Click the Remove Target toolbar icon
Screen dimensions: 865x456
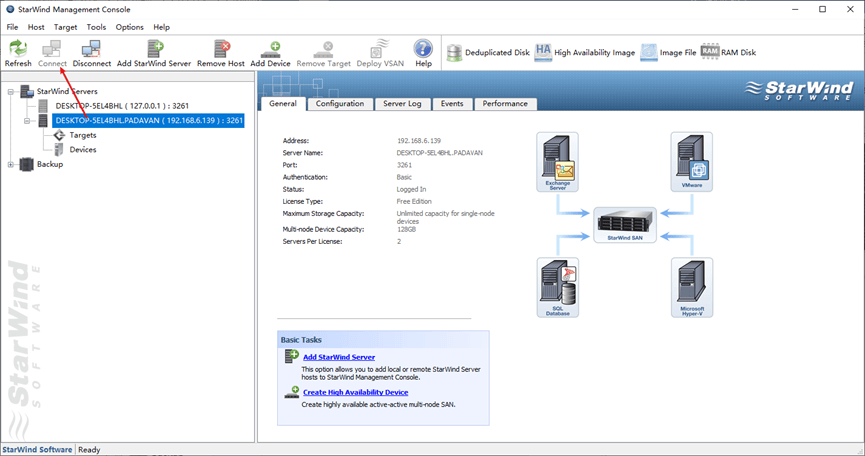click(324, 50)
